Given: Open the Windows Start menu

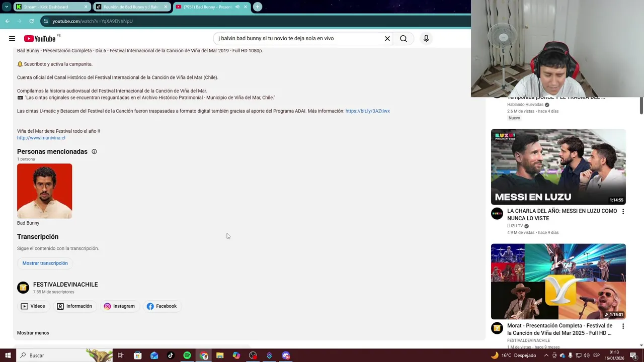Looking at the screenshot, I should (8, 355).
